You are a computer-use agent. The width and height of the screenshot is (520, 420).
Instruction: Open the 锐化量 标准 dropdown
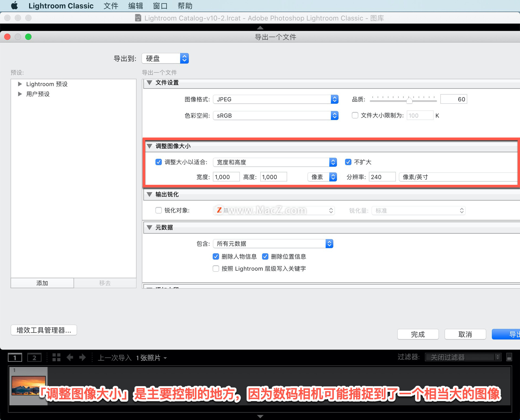418,211
